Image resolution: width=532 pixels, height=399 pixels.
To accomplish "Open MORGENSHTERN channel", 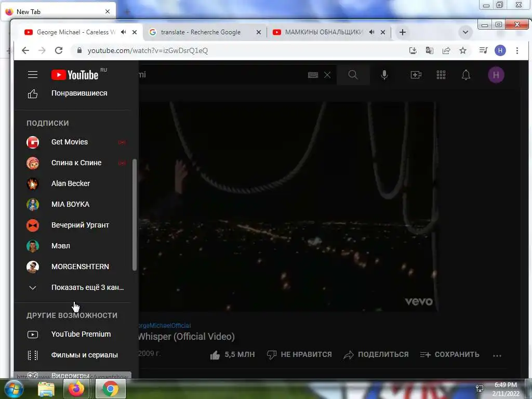I will (x=76, y=267).
